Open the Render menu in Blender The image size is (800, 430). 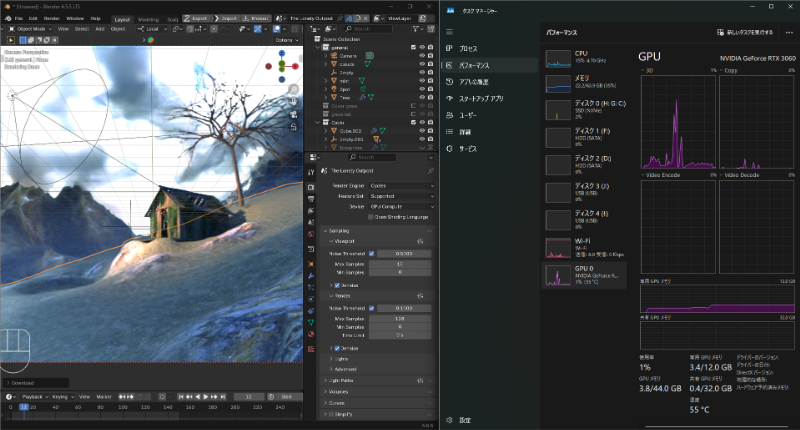click(52, 18)
